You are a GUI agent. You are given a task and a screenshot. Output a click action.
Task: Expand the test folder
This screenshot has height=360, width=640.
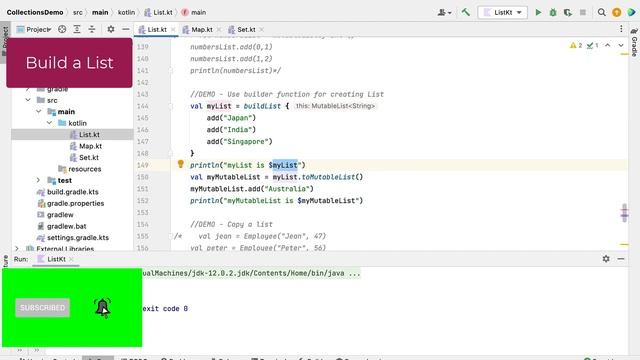tap(39, 180)
